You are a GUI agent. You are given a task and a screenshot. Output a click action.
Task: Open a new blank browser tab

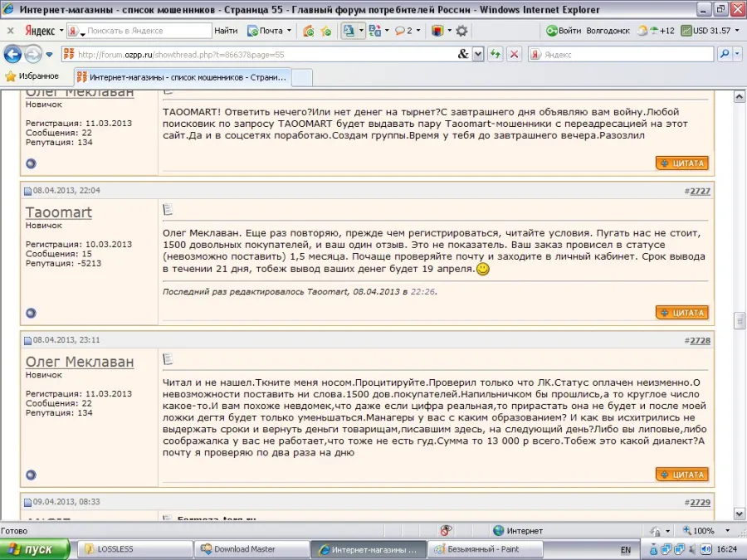pyautogui.click(x=301, y=78)
